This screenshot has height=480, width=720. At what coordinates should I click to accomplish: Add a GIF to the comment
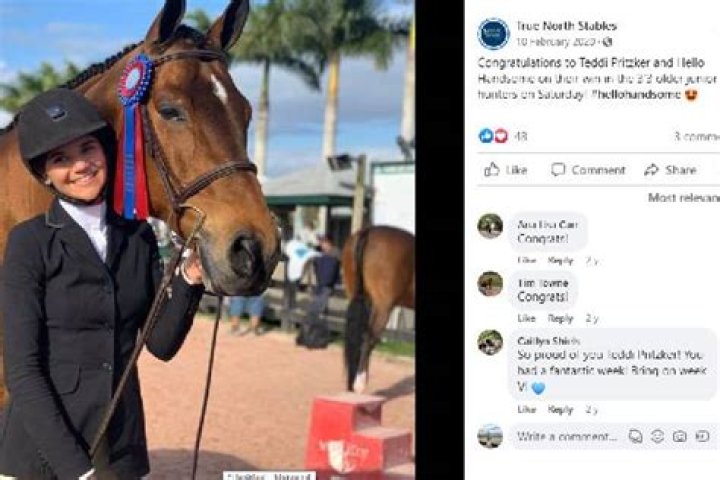click(x=702, y=436)
